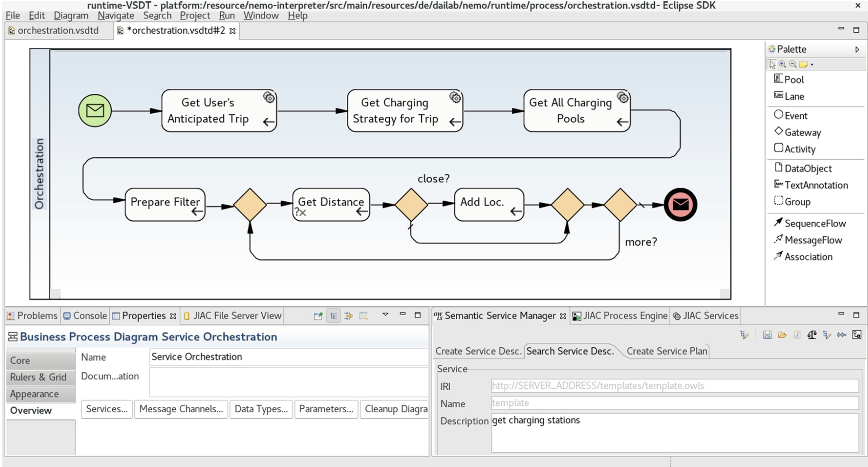Click the Data Types... button
This screenshot has height=467, width=868.
(261, 409)
